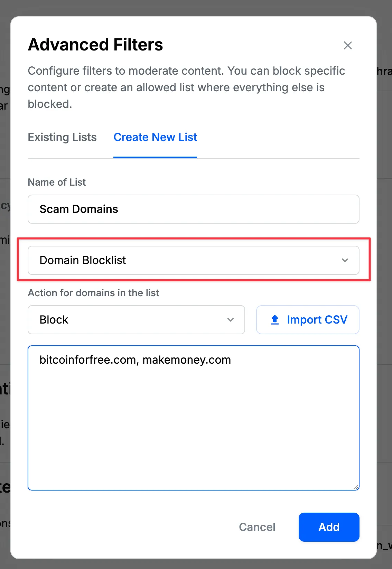The image size is (392, 569).
Task: Expand the list type selector showing Domain Blocklist
Action: [194, 260]
